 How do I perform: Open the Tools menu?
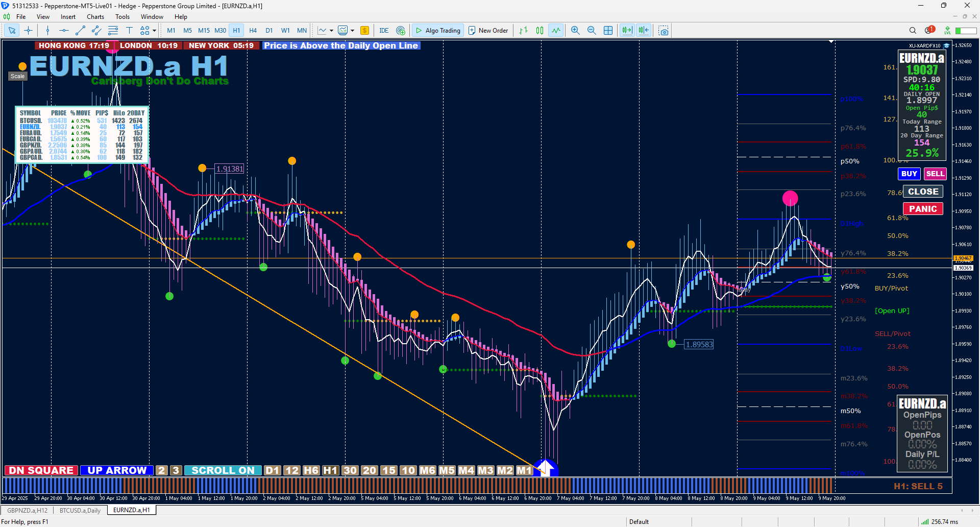pos(122,17)
